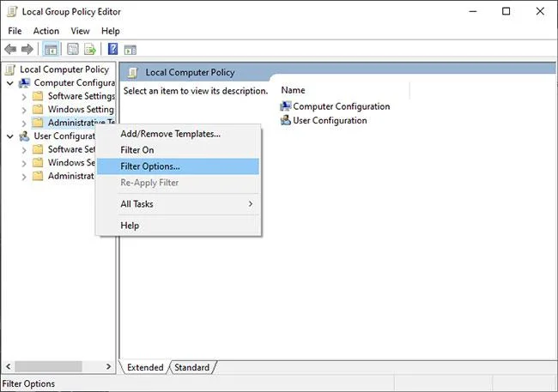The image size is (558, 392).
Task: Select Windows Settings under Computer Configuration
Action: 81,109
